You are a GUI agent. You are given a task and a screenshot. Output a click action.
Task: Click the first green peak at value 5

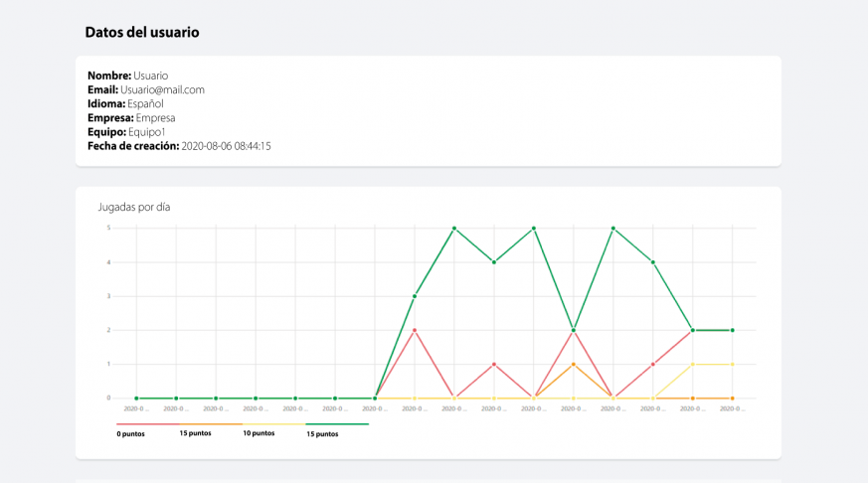point(454,229)
